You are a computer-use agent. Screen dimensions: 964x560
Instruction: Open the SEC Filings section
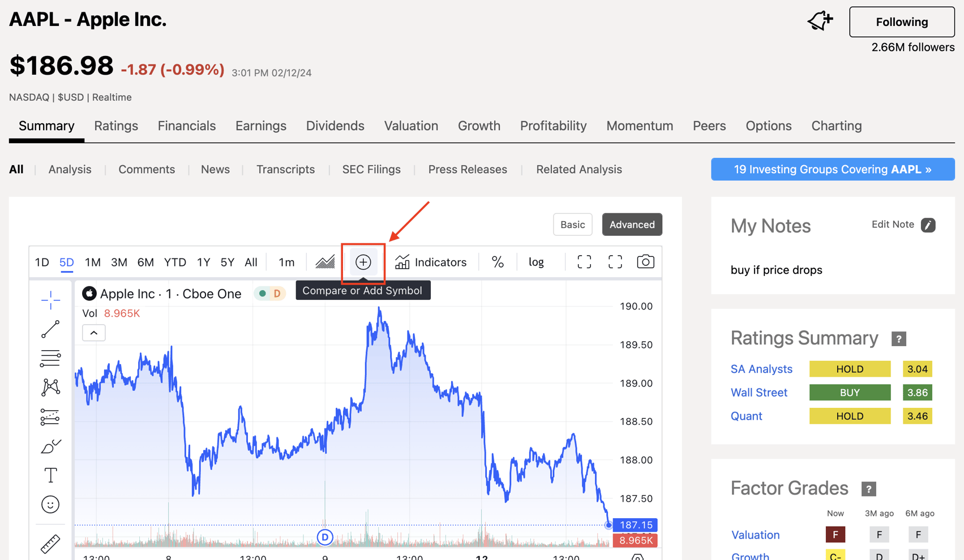[371, 169]
